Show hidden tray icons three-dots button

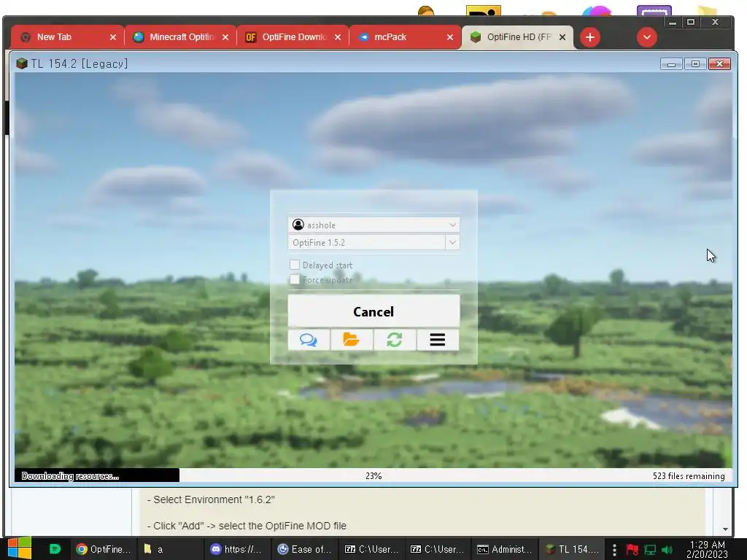tap(614, 550)
